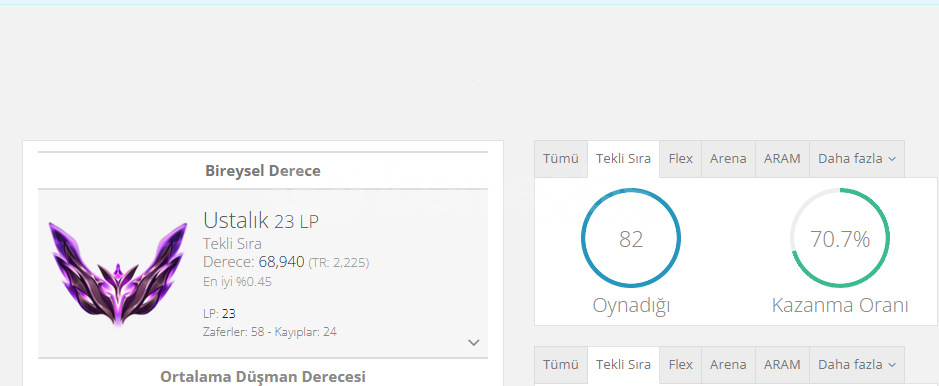Switch to Flex in bottom tab row
Viewport: 939px width, 386px height.
(680, 364)
